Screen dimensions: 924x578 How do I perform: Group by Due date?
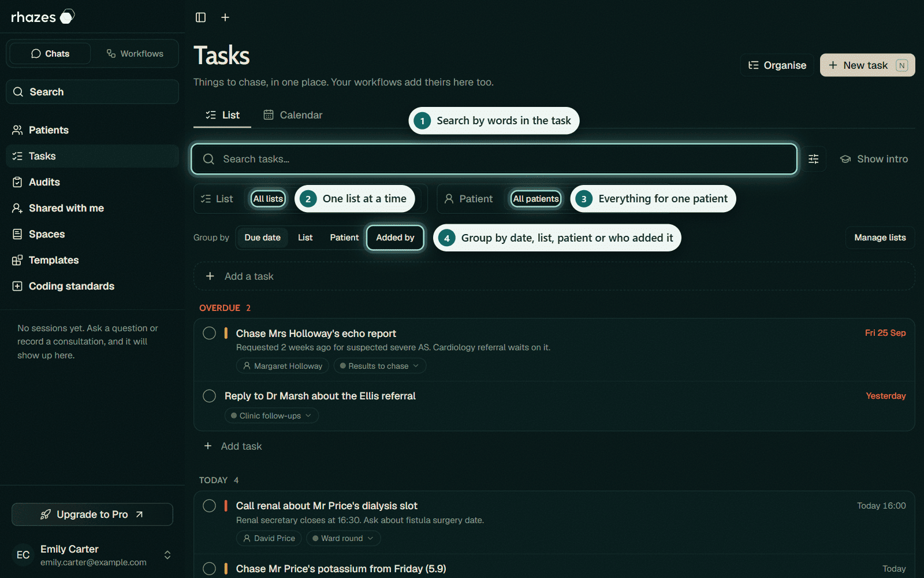pyautogui.click(x=262, y=238)
